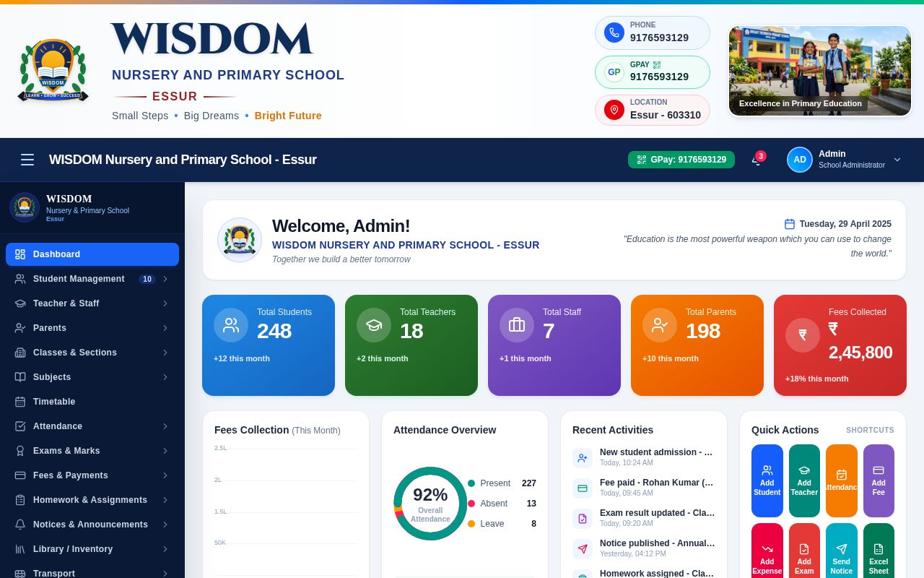Open Attendance in the sidebar
Image resolution: width=924 pixels, height=578 pixels.
tap(92, 426)
